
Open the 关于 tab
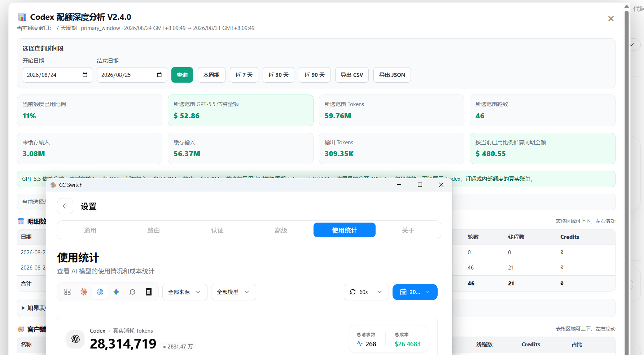(x=408, y=230)
